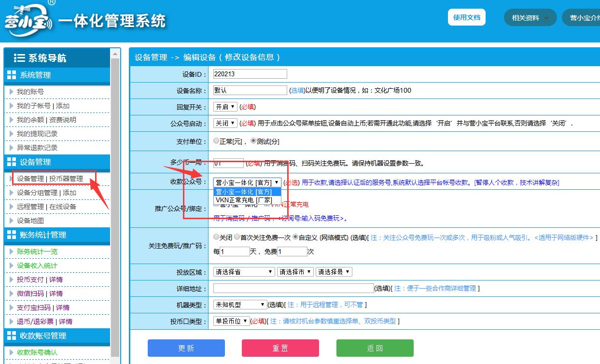Open 我的子帐号 link
This screenshot has width=600, height=364.
[33, 106]
